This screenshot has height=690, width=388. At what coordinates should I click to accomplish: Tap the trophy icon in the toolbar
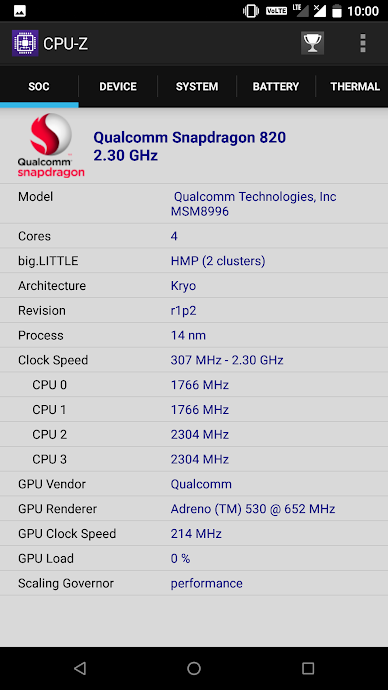(x=312, y=43)
